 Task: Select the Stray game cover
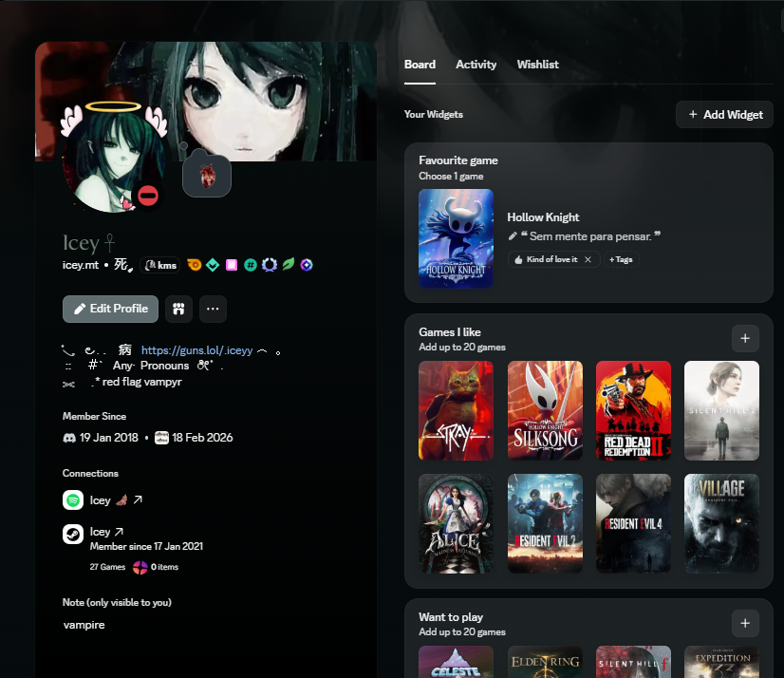[x=456, y=410]
